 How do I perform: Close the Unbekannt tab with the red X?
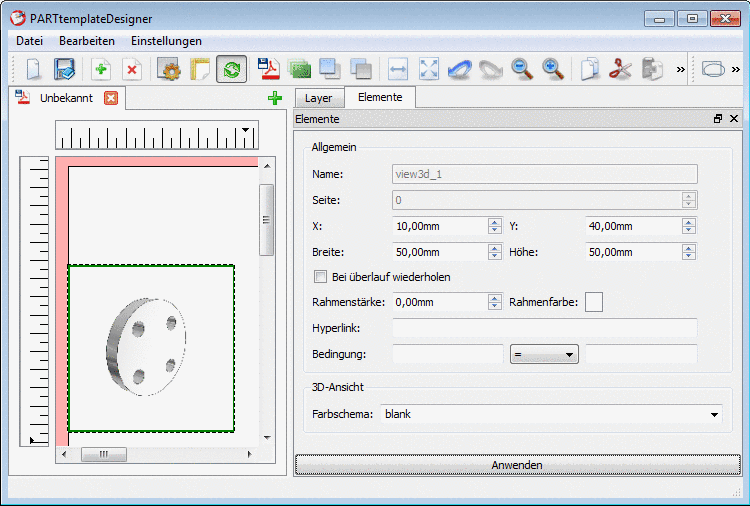(x=111, y=98)
